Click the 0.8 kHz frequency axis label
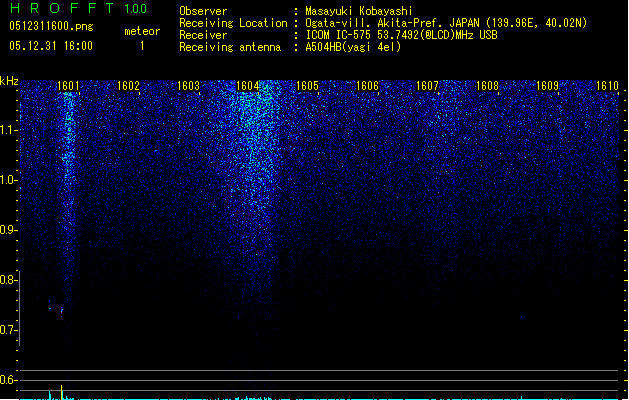629x400 pixels. tap(8, 280)
